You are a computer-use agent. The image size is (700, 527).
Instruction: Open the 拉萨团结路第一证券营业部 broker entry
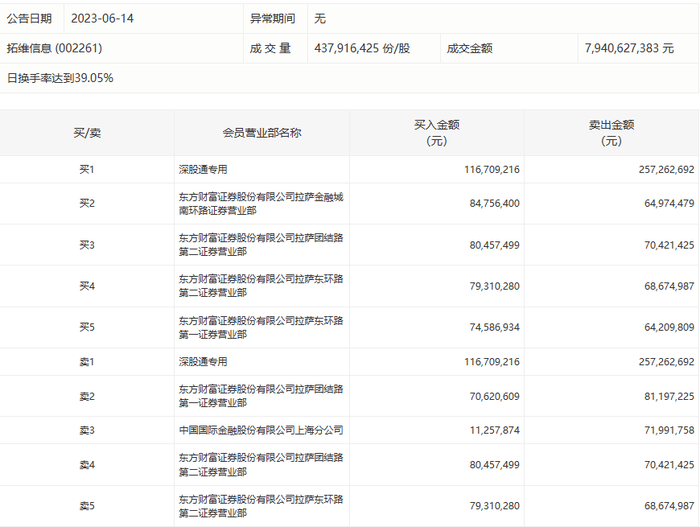tap(261, 396)
